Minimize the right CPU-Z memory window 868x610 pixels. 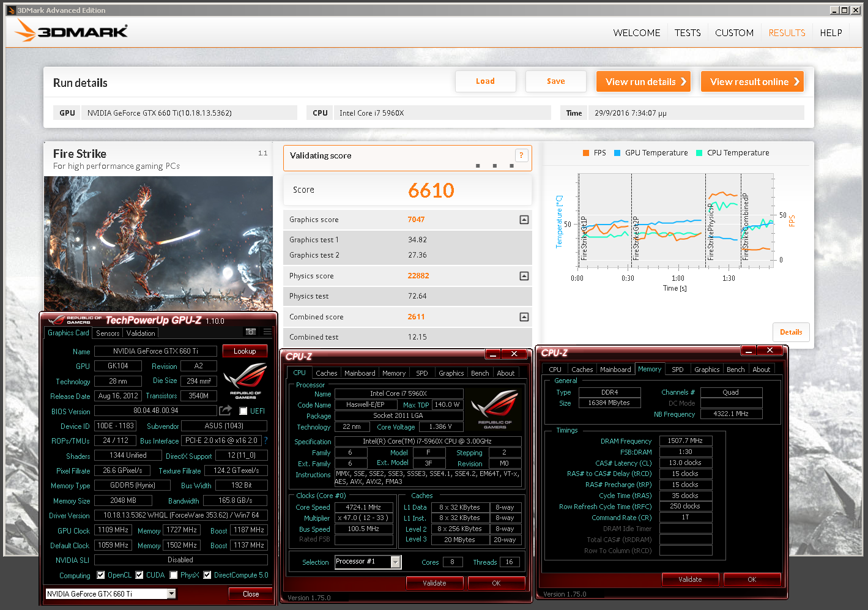[x=748, y=350]
